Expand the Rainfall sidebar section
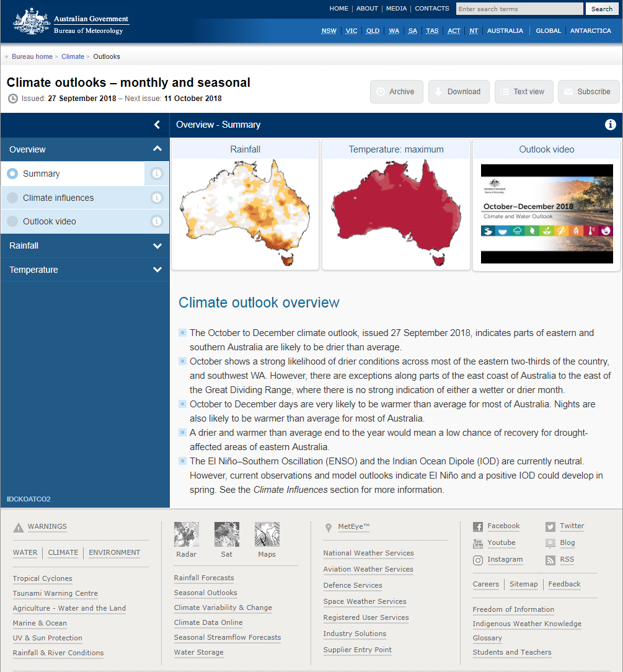 [x=157, y=246]
